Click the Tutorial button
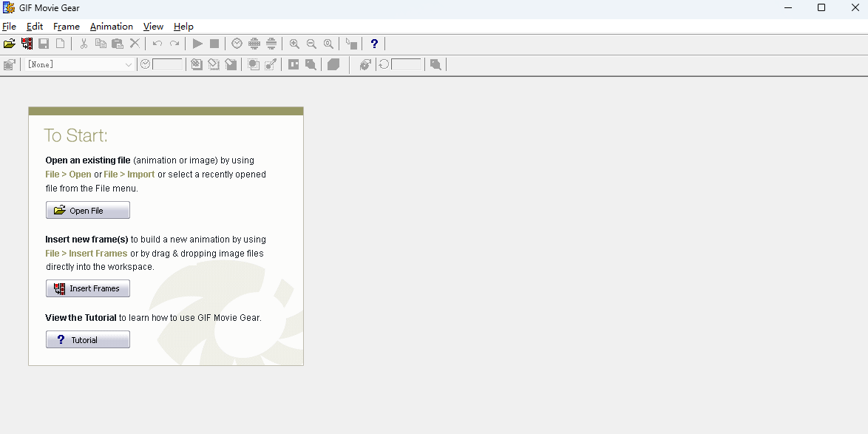The image size is (868, 434). (88, 340)
